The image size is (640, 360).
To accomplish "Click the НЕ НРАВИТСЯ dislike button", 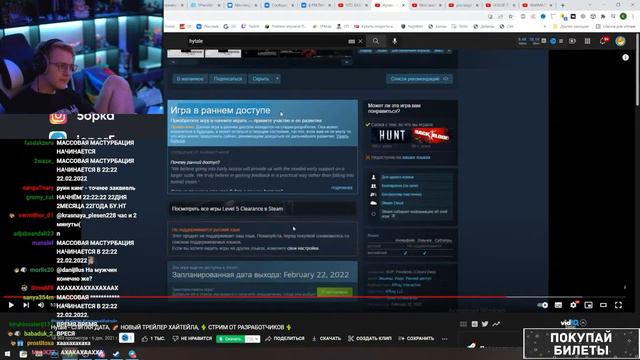I will click(x=192, y=338).
